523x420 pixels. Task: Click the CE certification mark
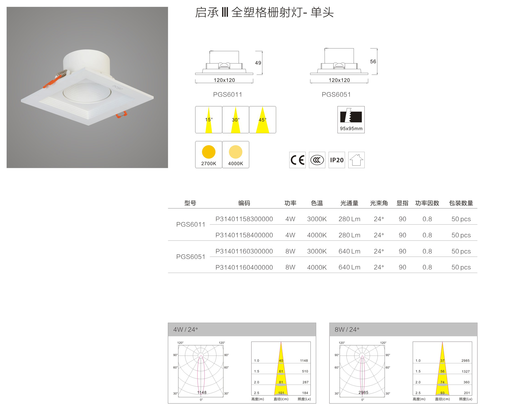pos(297,160)
